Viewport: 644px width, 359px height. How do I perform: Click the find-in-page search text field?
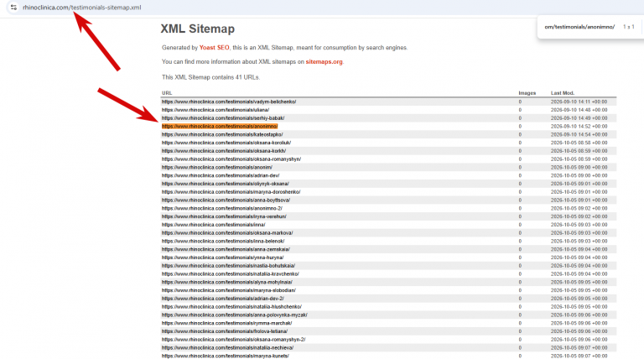[579, 27]
